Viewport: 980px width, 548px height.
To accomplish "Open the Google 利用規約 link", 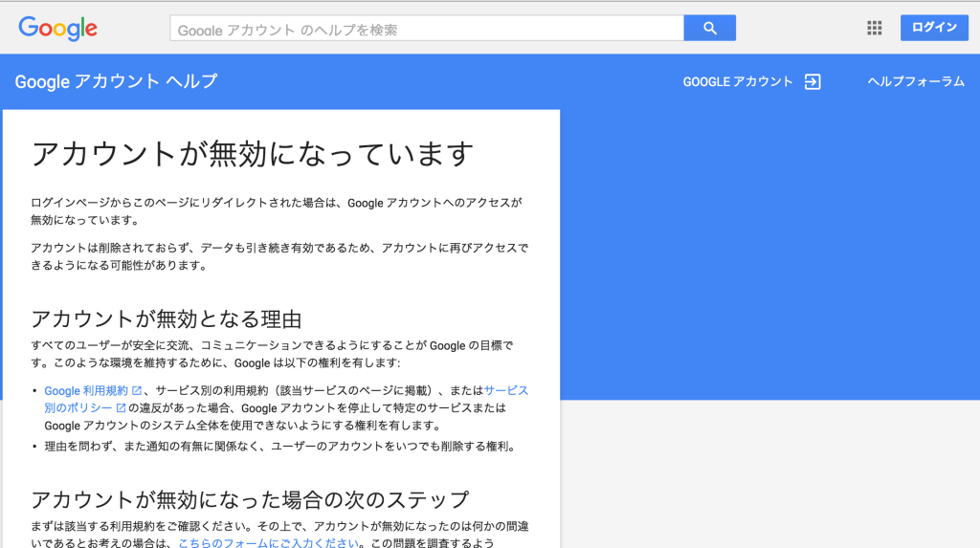I will pos(86,390).
